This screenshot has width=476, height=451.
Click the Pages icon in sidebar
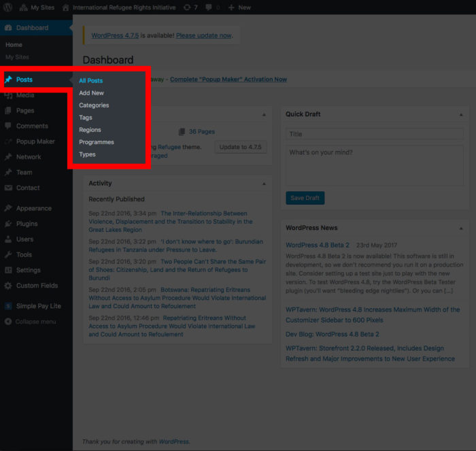8,111
